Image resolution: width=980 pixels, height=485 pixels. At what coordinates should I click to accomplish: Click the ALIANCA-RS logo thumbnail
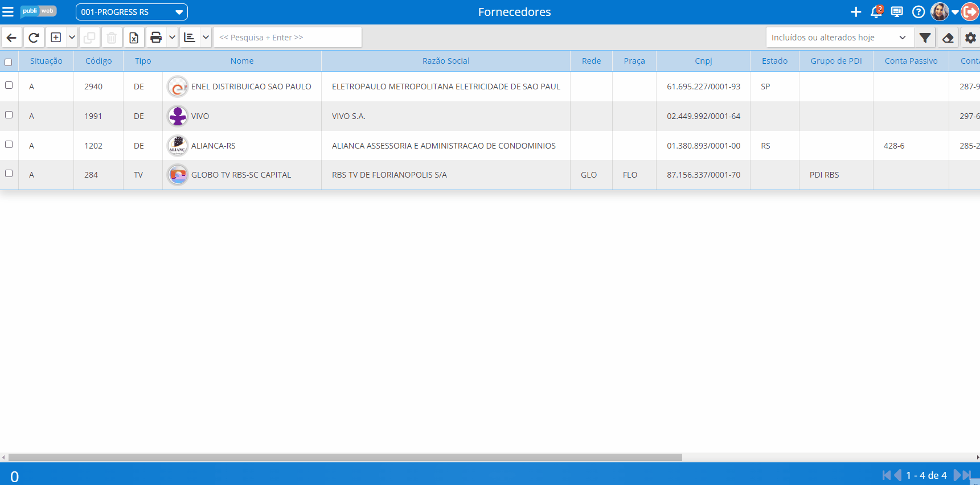click(178, 146)
